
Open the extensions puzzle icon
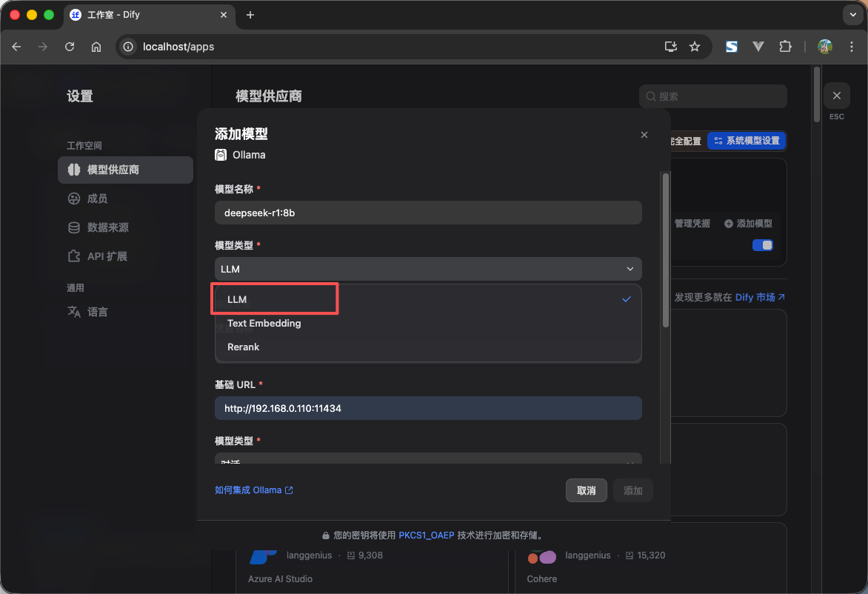tap(785, 47)
